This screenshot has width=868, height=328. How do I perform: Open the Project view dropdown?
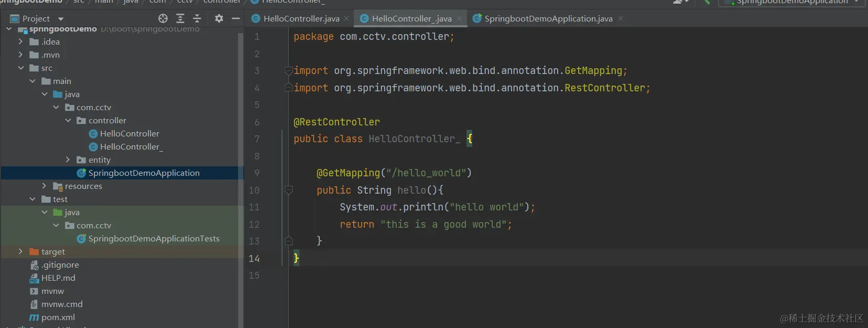tap(61, 19)
